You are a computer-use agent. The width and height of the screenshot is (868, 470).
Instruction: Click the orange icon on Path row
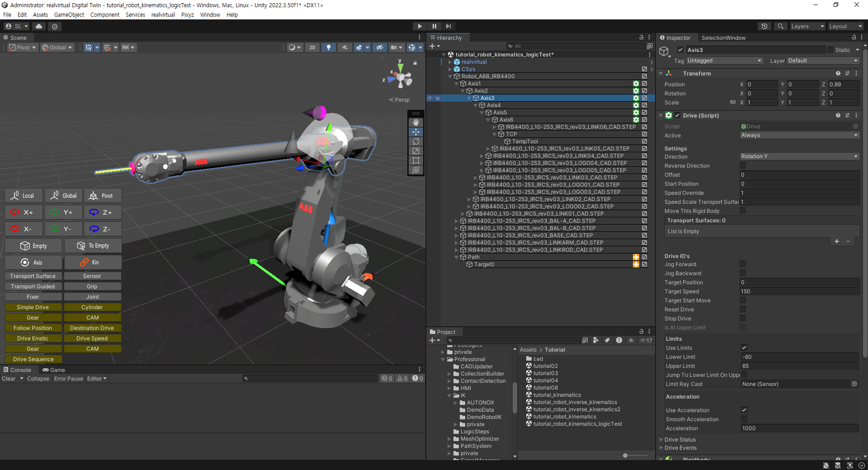click(x=636, y=257)
